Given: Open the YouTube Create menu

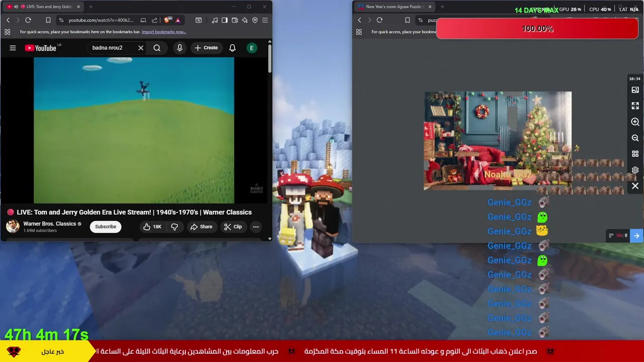Looking at the screenshot, I should click(206, 48).
